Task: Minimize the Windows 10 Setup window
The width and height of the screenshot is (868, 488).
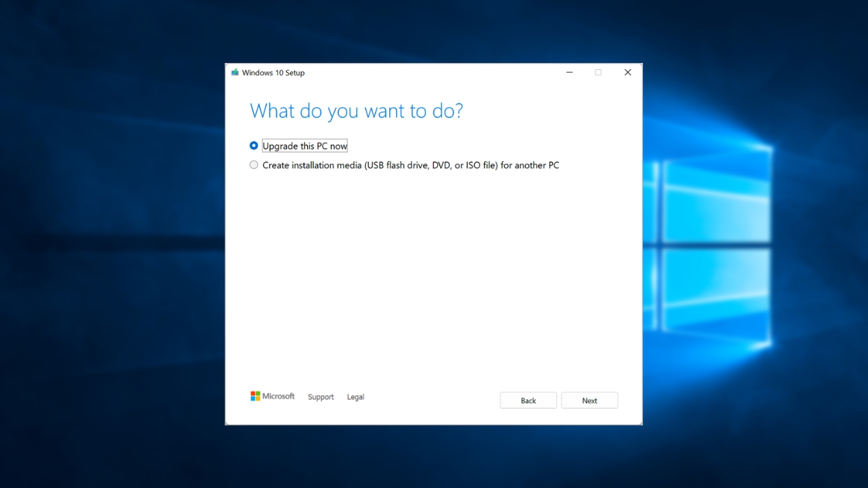Action: tap(570, 73)
